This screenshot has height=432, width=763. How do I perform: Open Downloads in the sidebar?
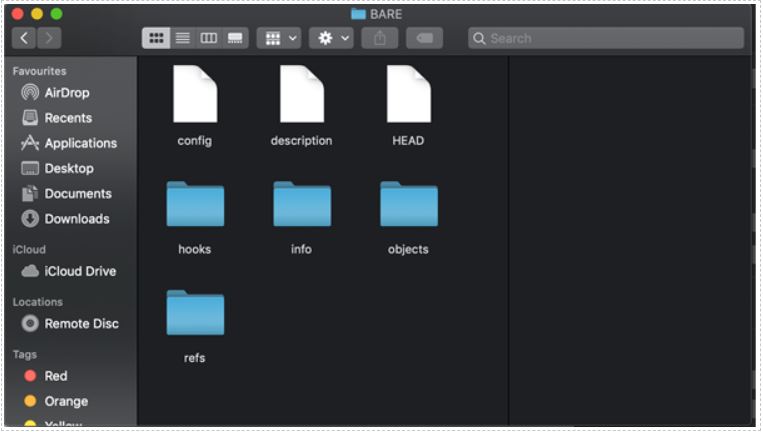click(66, 219)
